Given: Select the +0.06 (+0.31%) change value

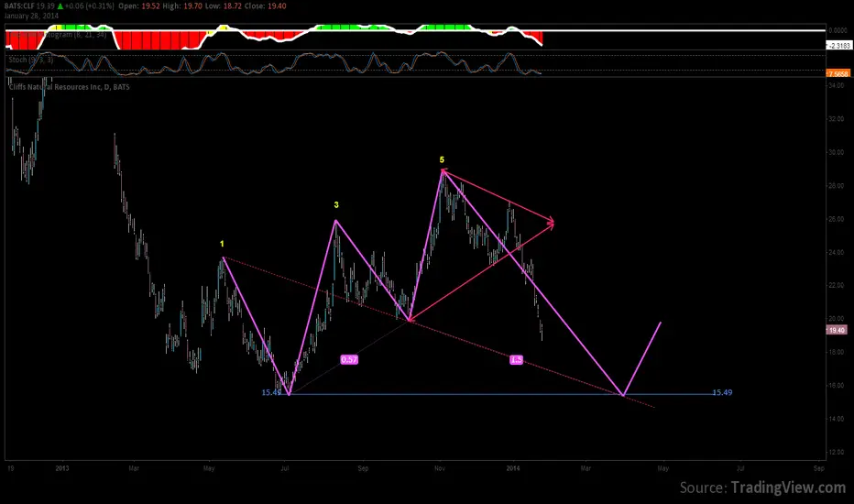Looking at the screenshot, I should (89, 6).
